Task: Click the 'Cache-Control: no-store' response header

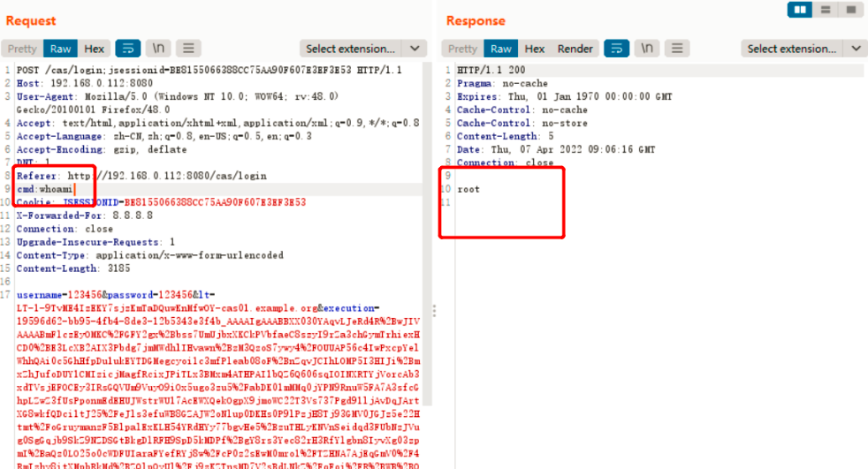Action: coord(522,124)
